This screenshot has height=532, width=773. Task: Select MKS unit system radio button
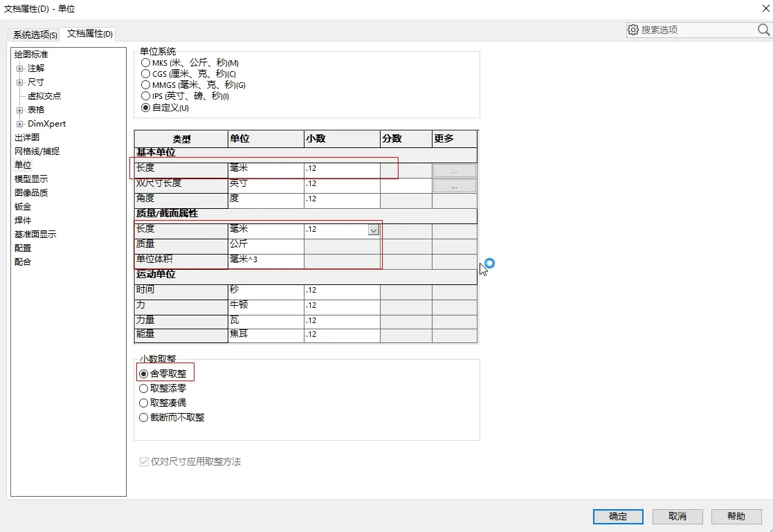coord(145,63)
